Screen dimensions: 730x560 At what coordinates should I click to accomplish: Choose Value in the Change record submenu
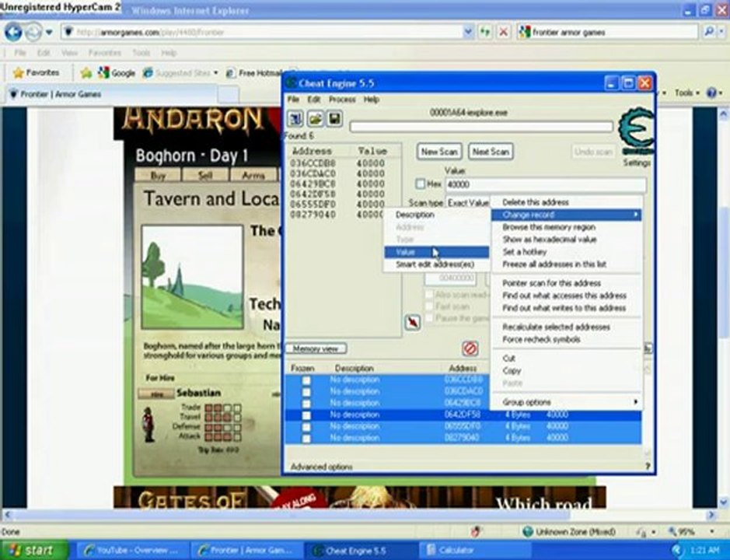437,252
